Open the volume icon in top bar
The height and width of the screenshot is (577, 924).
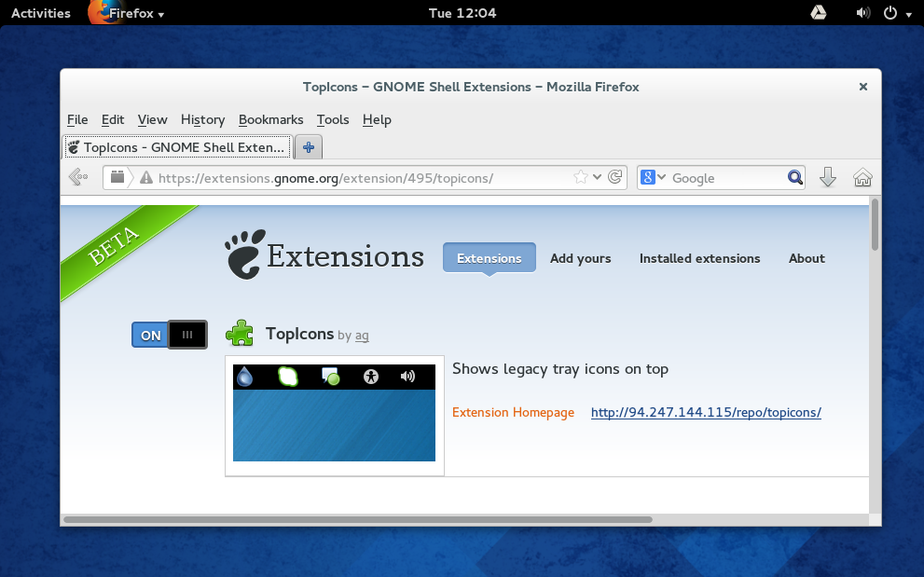862,13
